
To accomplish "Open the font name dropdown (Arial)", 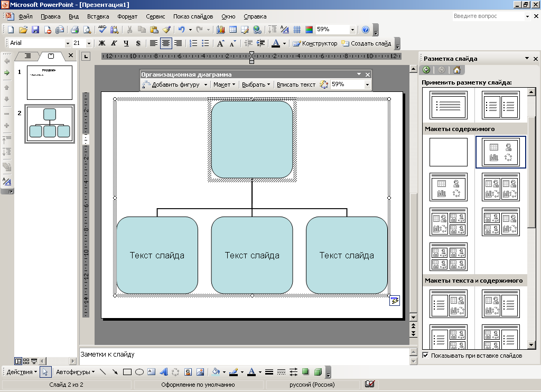I will [x=68, y=43].
